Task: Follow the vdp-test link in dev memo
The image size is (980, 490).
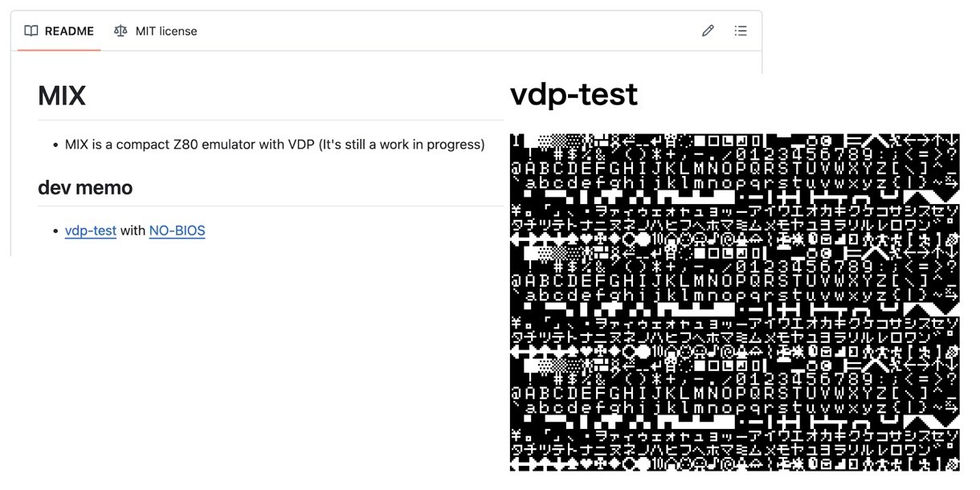Action: point(91,231)
